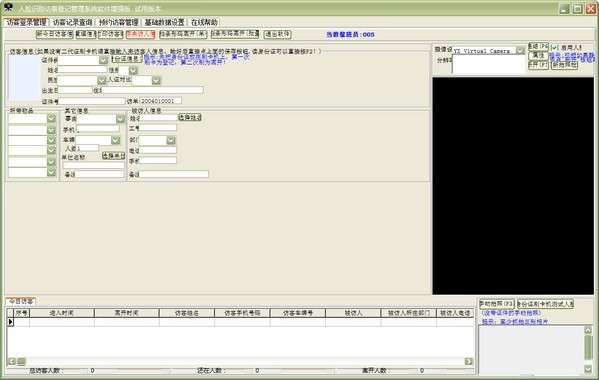Image resolution: width=599 pixels, height=380 pixels.
Task: Expand the 证件 type dropdown arrow
Action: pyautogui.click(x=103, y=60)
